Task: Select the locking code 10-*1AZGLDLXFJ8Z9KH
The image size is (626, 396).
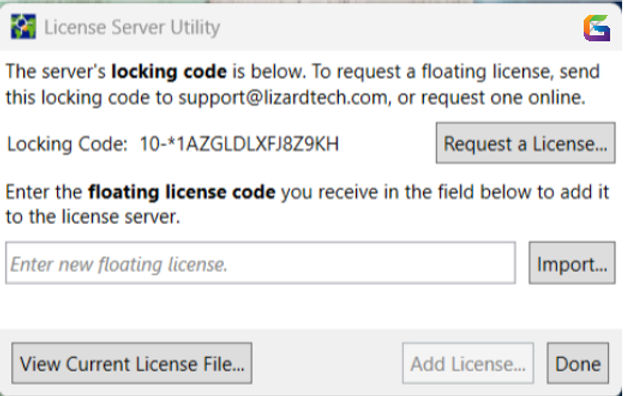Action: (x=239, y=144)
